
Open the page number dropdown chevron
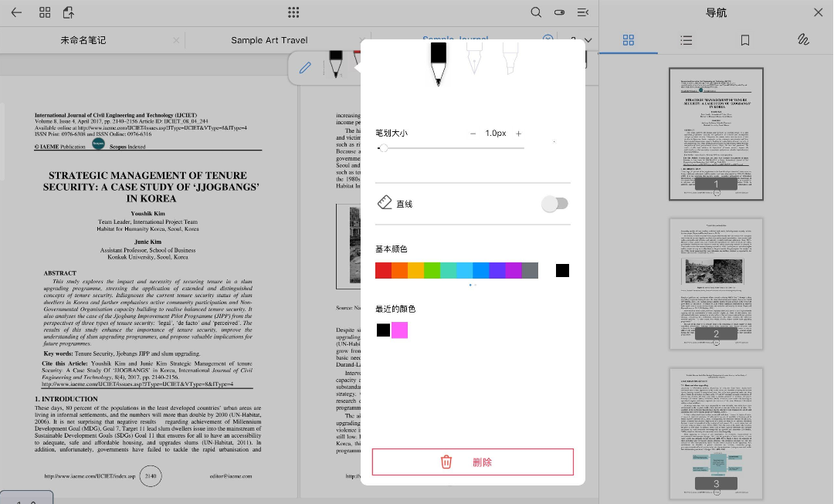587,39
